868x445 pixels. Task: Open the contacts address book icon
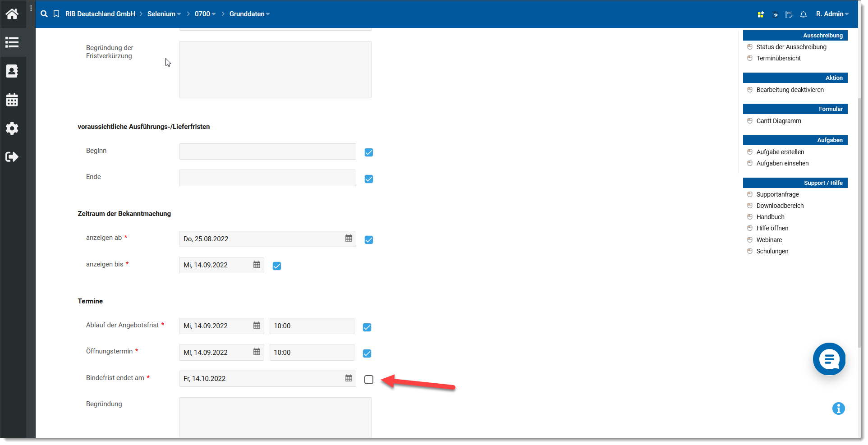[x=12, y=71]
